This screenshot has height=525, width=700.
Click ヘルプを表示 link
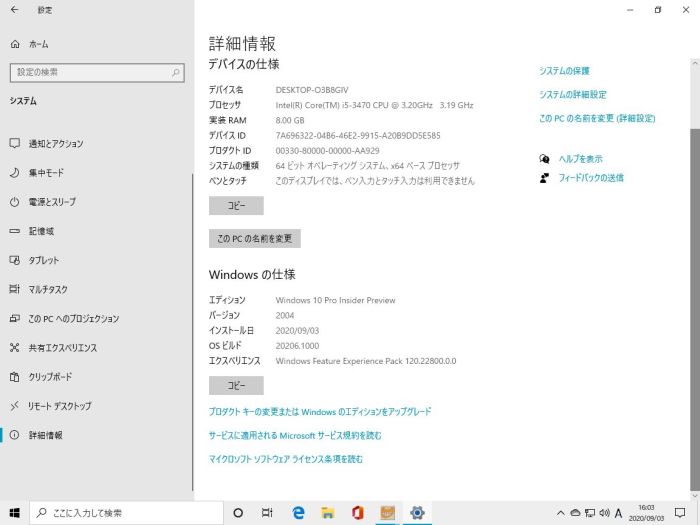pos(580,159)
